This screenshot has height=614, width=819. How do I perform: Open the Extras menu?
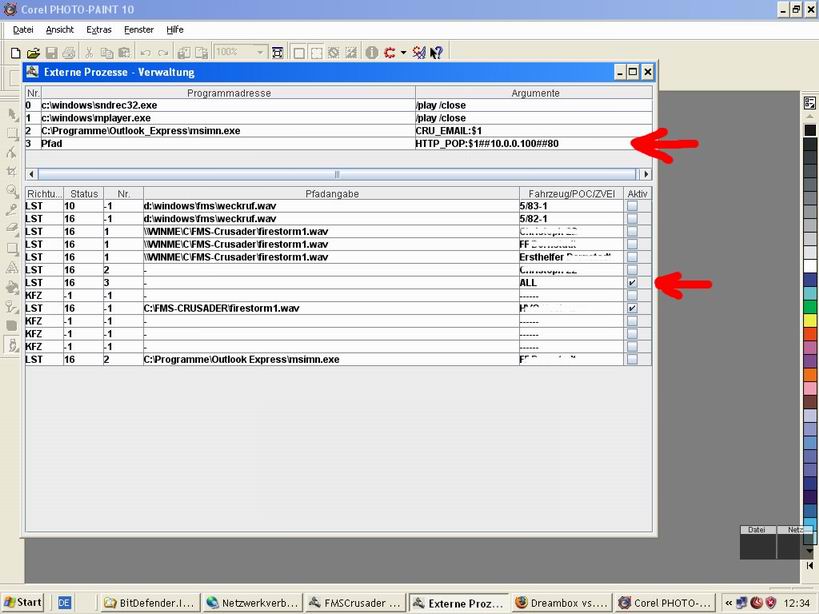click(x=99, y=30)
